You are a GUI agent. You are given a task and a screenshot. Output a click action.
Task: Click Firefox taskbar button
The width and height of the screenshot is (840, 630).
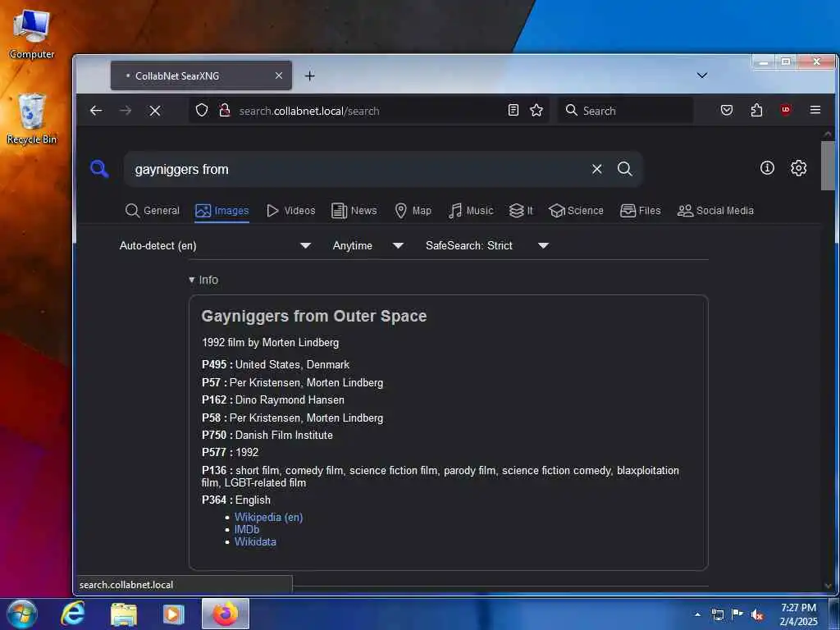pos(226,614)
